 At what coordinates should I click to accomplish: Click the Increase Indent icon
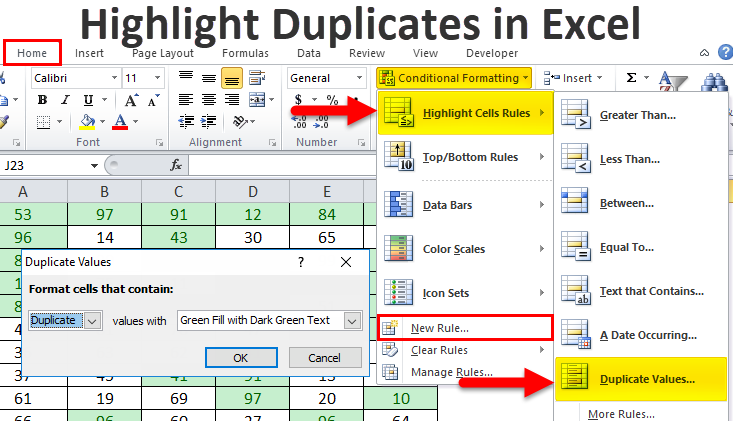tap(208, 122)
